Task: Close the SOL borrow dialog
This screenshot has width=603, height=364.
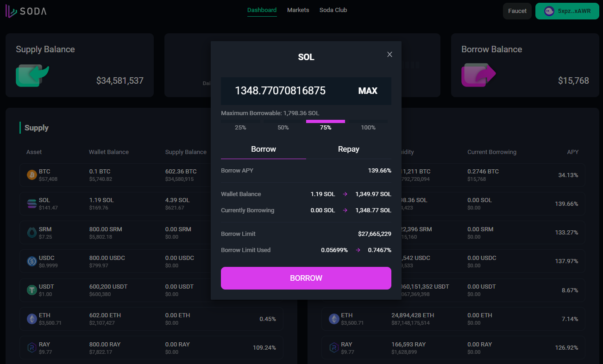Action: pos(389,55)
